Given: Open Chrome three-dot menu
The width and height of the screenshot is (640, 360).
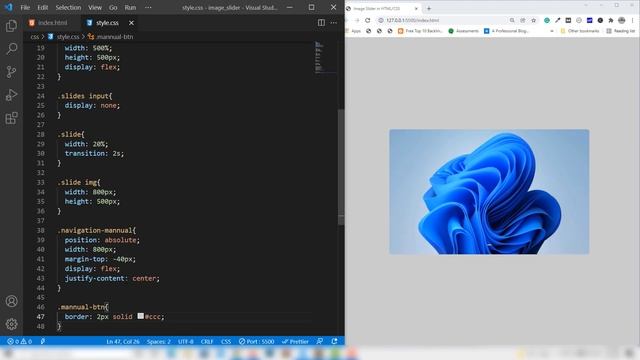Looking at the screenshot, I should tap(633, 20).
